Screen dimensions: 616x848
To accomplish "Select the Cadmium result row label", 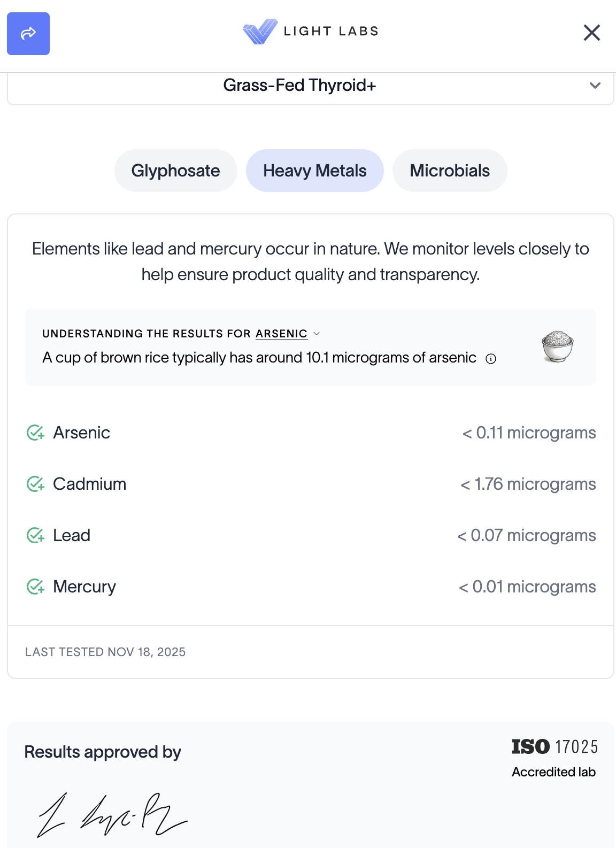I will point(90,484).
